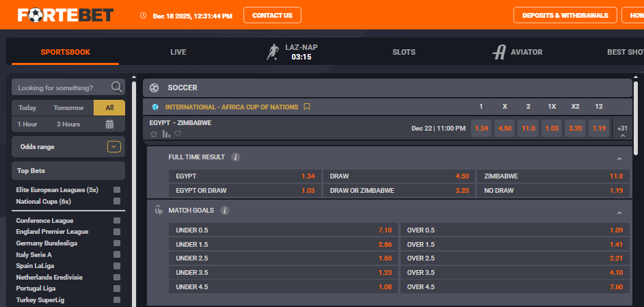Click the clock icon beside the date
The height and width of the screenshot is (307, 644).
click(x=143, y=16)
